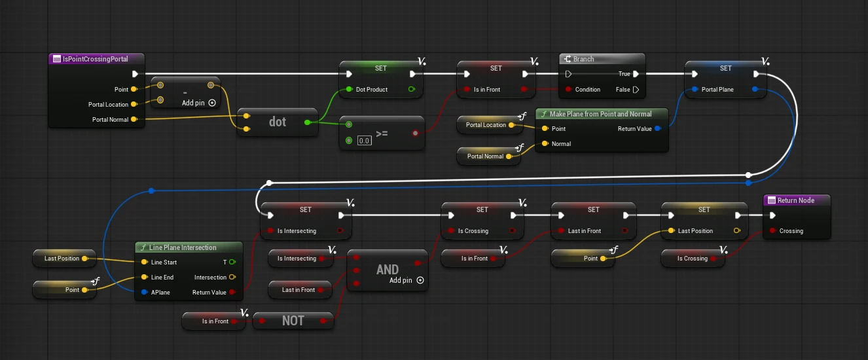Click the True exec pin on Branch
868x360 pixels.
click(x=636, y=74)
